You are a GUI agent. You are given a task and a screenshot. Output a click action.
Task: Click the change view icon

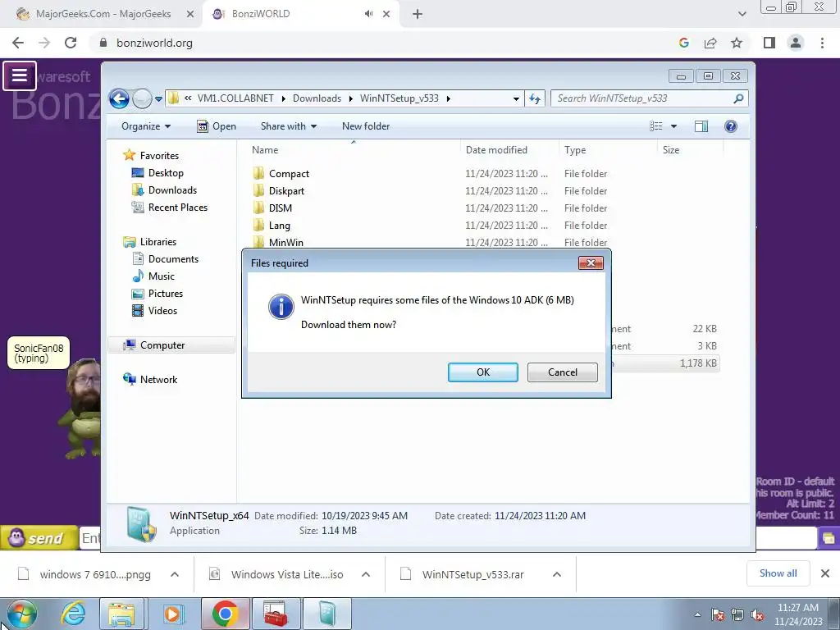(656, 126)
